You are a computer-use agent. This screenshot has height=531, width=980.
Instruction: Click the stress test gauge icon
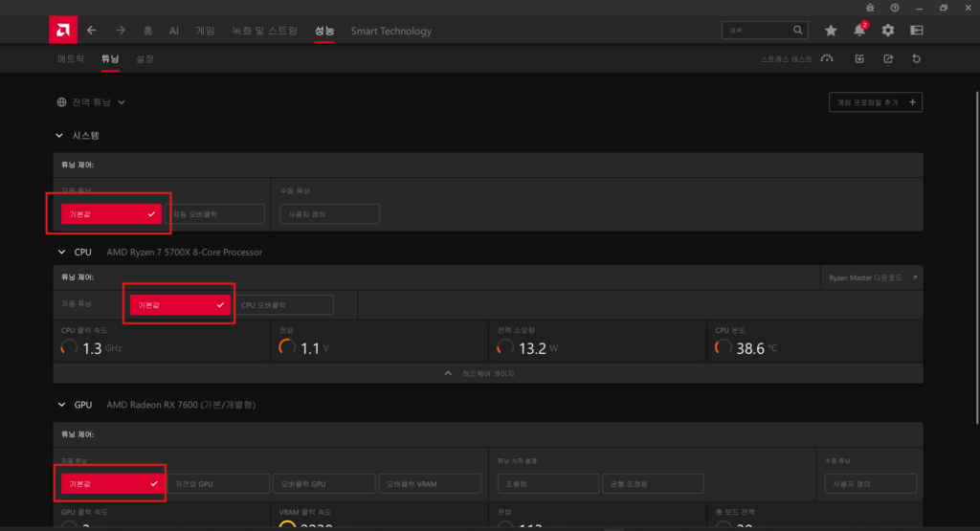(827, 58)
